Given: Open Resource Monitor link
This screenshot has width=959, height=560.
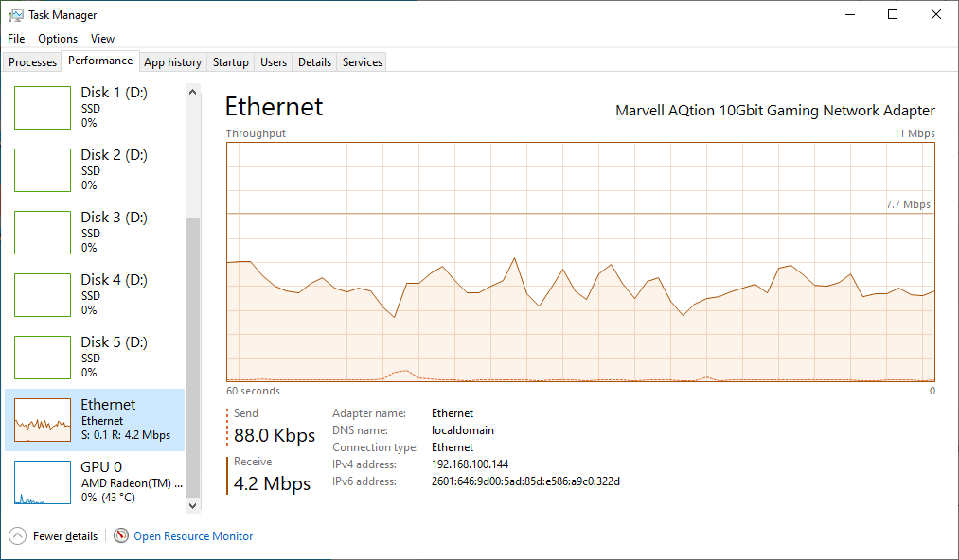Looking at the screenshot, I should 193,536.
